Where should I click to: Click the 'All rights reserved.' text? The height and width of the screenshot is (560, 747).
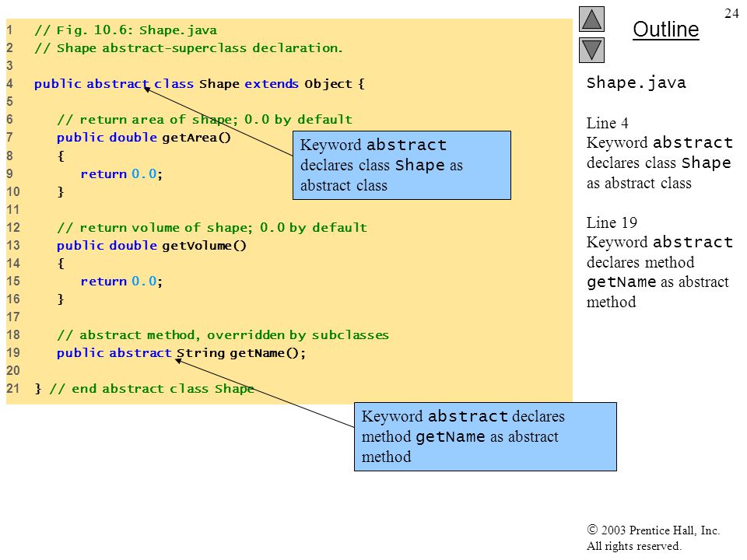(x=633, y=546)
